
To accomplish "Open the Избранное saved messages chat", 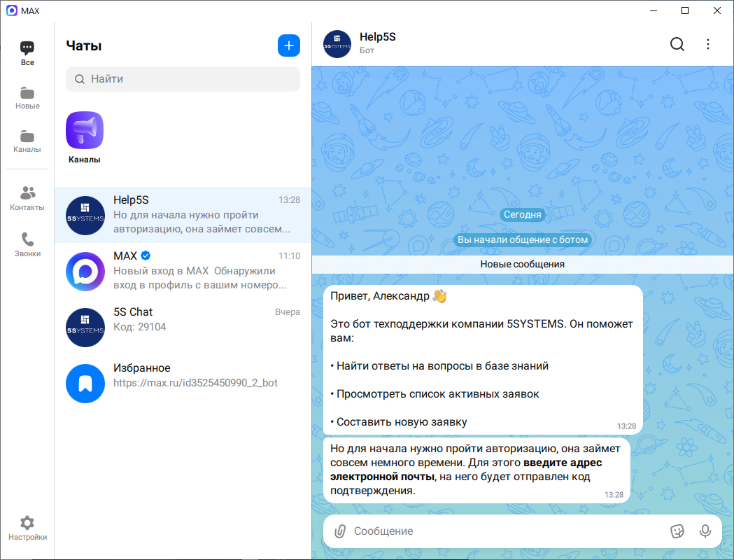I will [x=183, y=383].
